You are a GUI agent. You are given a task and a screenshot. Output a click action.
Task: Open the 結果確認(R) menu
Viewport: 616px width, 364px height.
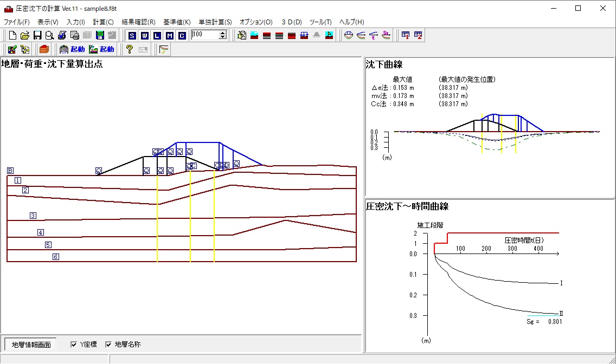(x=138, y=22)
